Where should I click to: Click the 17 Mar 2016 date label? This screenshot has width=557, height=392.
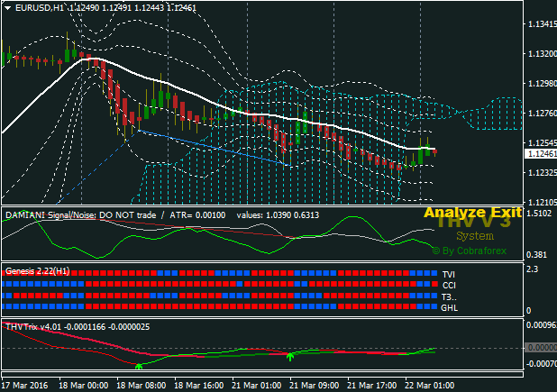25,384
